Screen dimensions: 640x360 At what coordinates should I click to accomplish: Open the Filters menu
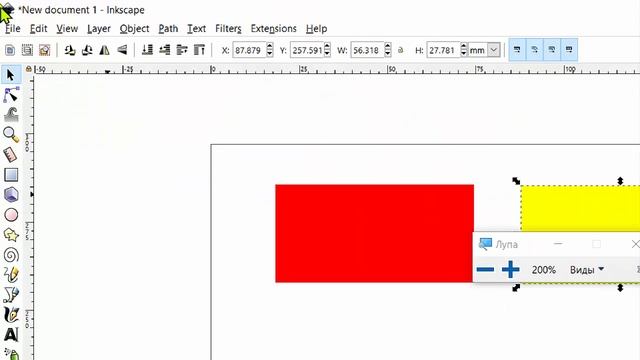coord(228,29)
